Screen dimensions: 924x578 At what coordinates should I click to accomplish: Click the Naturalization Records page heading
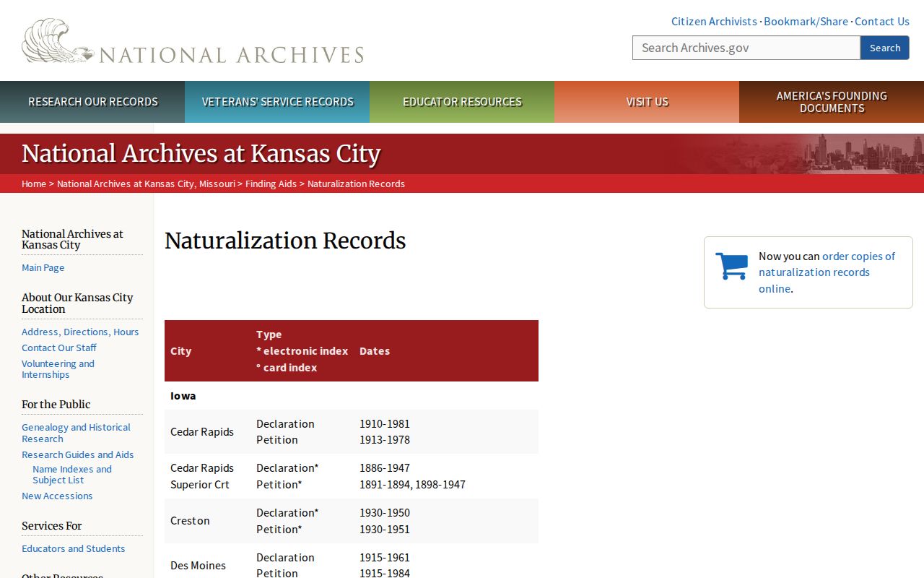285,241
